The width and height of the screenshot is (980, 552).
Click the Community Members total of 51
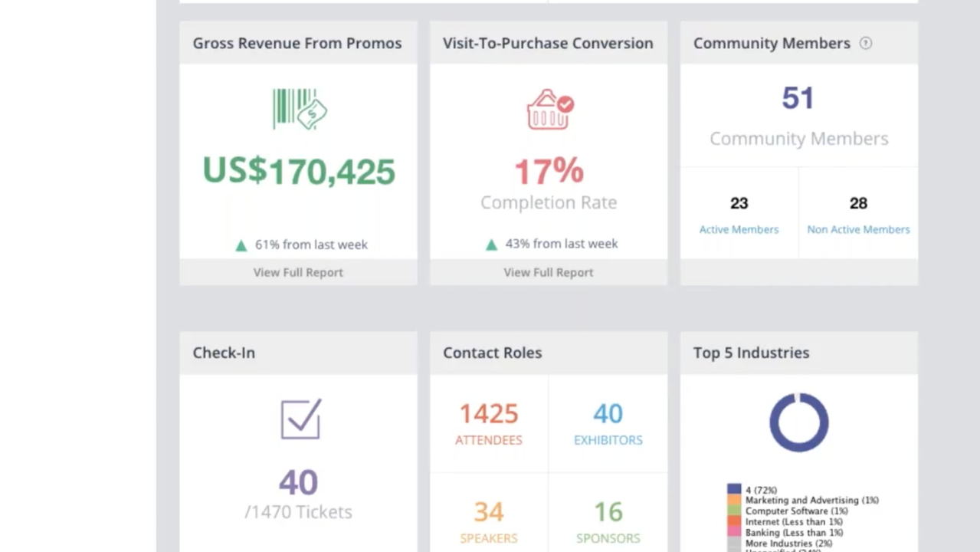[798, 97]
